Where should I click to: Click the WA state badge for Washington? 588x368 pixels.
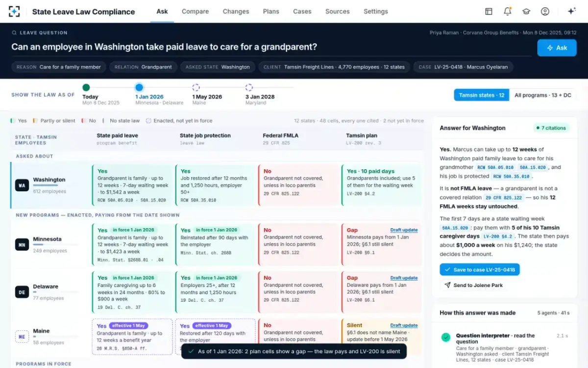[x=22, y=186]
